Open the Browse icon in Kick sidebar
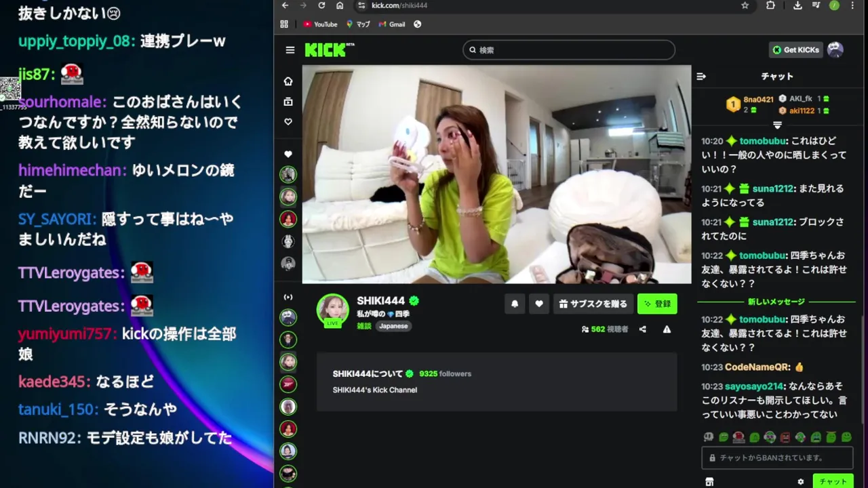This screenshot has height=488, width=868. pyautogui.click(x=288, y=102)
